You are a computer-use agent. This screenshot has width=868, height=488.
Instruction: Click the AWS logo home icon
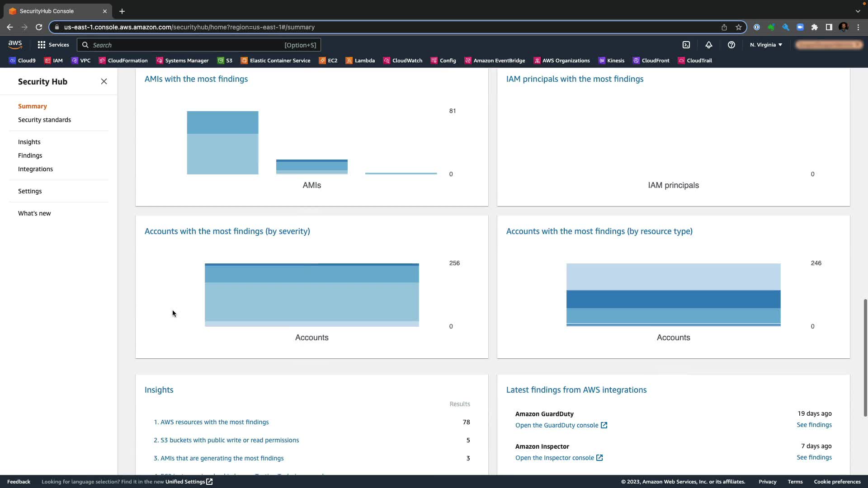click(15, 45)
